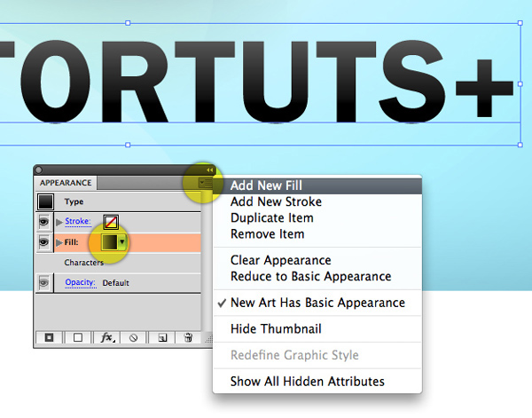Toggle visibility eye for the Fill row
This screenshot has width=532, height=418.
click(43, 242)
